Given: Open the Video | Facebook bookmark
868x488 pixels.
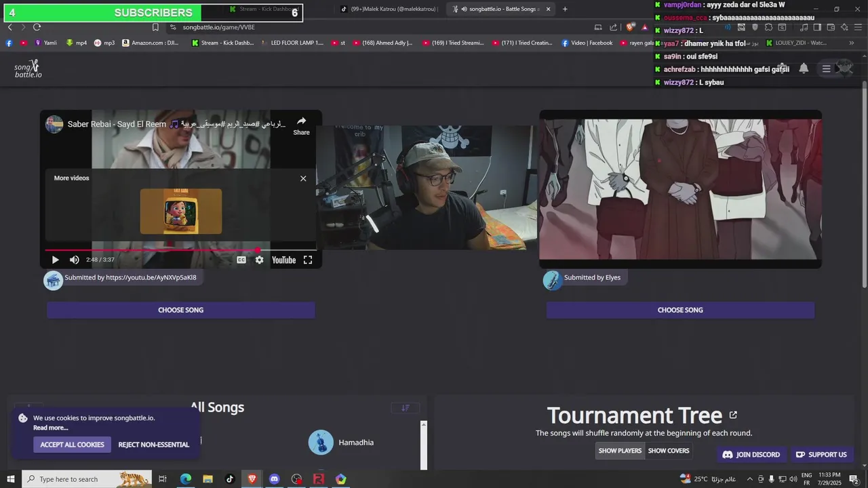Looking at the screenshot, I should pyautogui.click(x=587, y=43).
